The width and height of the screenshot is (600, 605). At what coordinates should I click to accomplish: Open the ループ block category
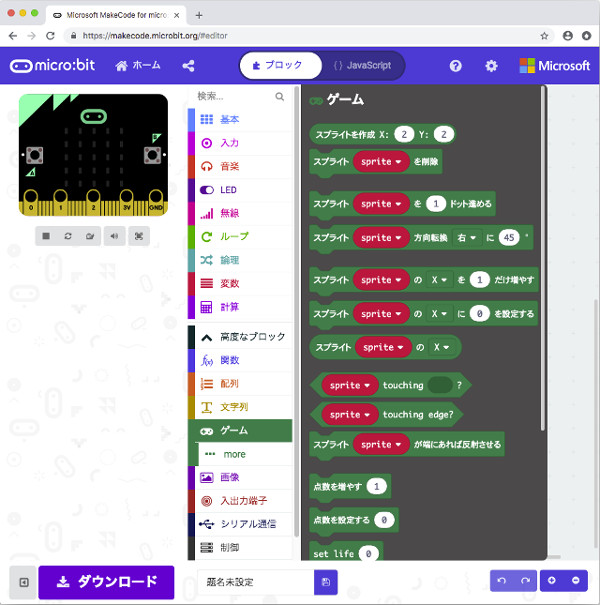pyautogui.click(x=240, y=237)
